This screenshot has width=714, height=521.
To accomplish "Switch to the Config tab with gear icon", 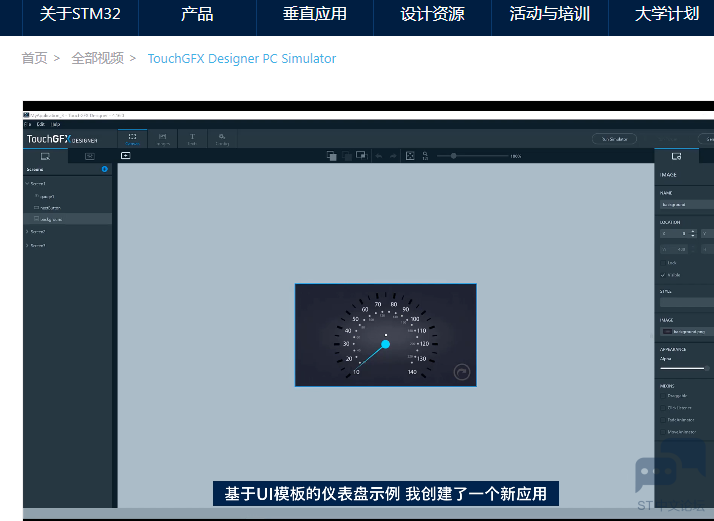I will point(222,139).
